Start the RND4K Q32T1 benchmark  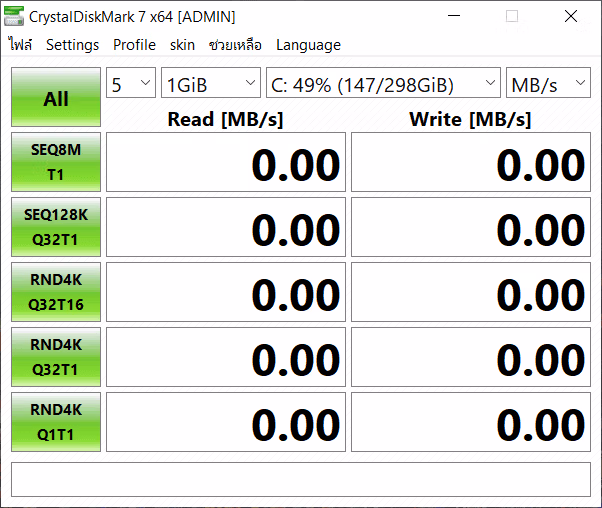point(56,357)
